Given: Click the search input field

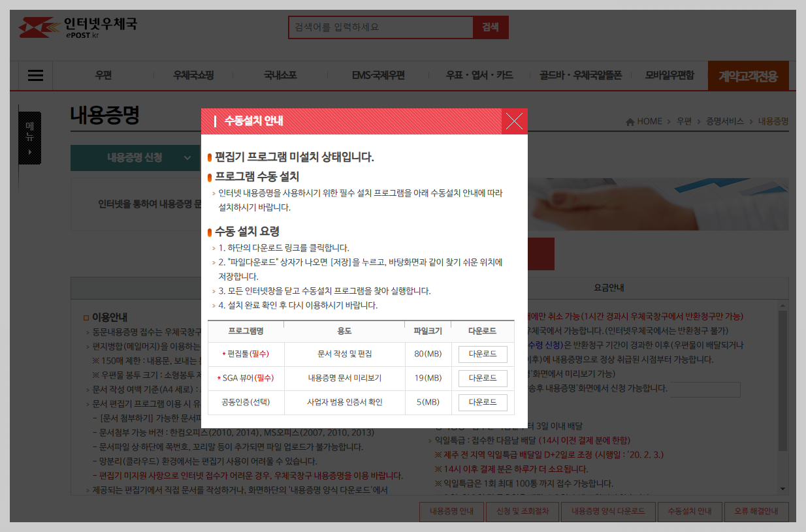Looking at the screenshot, I should (x=381, y=27).
